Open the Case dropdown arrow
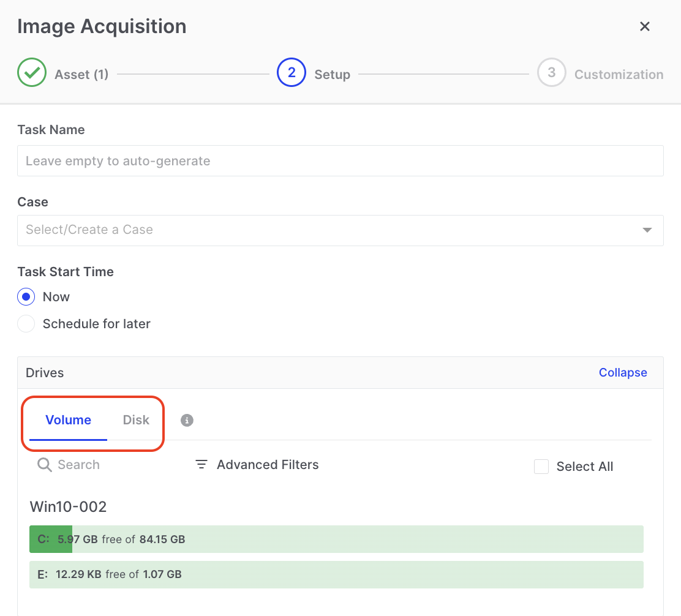This screenshot has width=681, height=616. [647, 230]
